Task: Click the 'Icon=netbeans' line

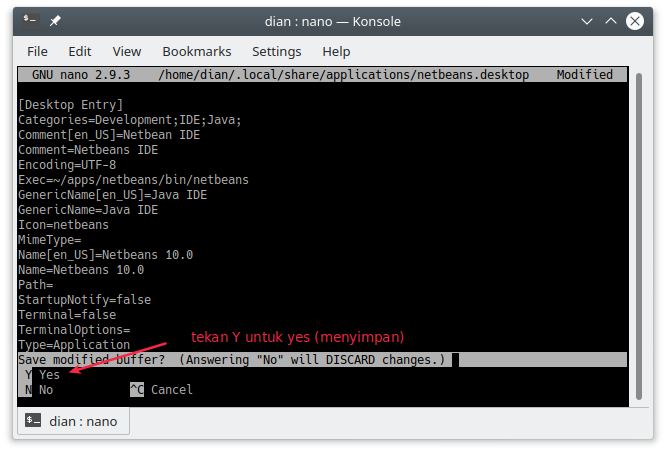Action: 63,224
